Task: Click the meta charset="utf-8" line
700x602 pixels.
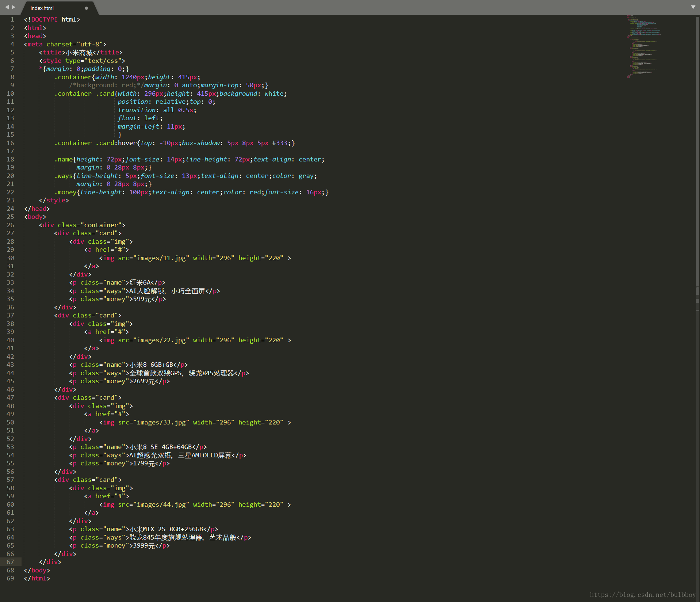Action: pyautogui.click(x=65, y=44)
